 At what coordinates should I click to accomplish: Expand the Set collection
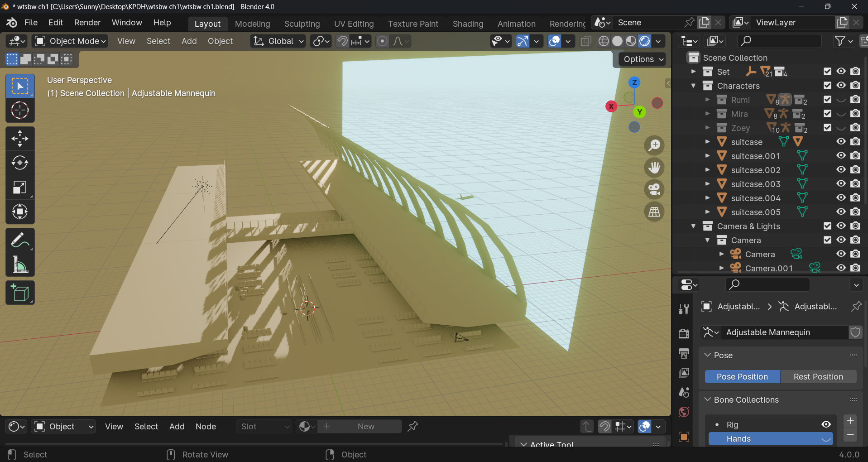point(693,72)
